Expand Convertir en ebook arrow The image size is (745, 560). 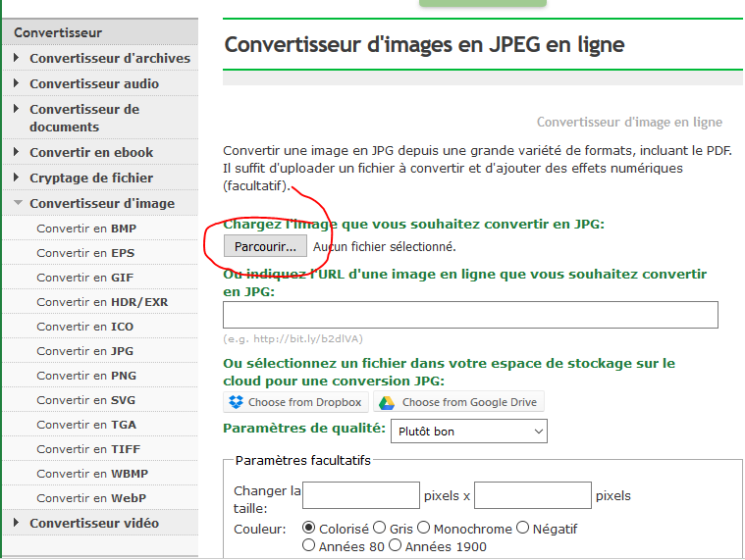click(16, 152)
